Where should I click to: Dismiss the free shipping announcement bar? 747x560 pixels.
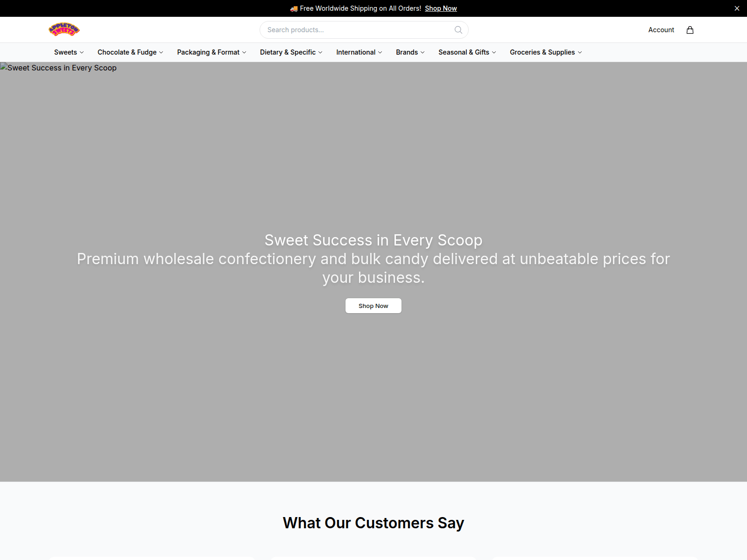pyautogui.click(x=737, y=8)
